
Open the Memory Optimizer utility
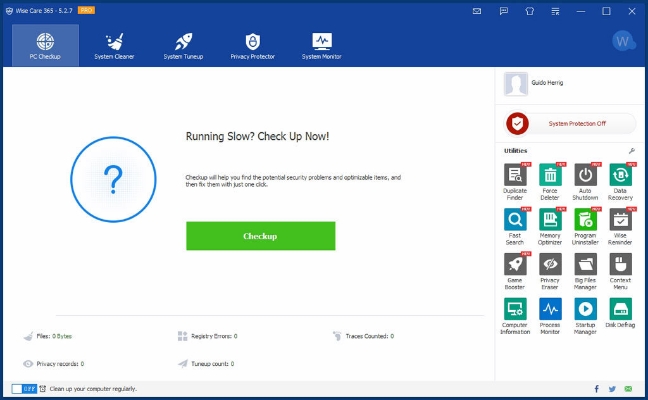[550, 226]
